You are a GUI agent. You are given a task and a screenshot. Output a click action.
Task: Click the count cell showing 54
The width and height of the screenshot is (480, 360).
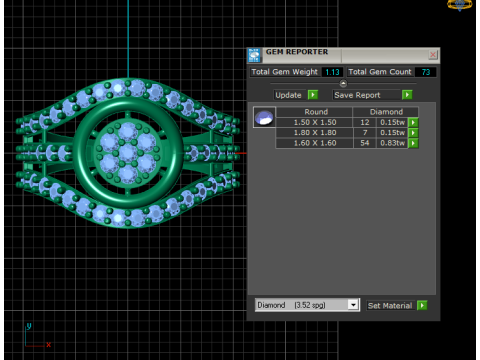[364, 143]
